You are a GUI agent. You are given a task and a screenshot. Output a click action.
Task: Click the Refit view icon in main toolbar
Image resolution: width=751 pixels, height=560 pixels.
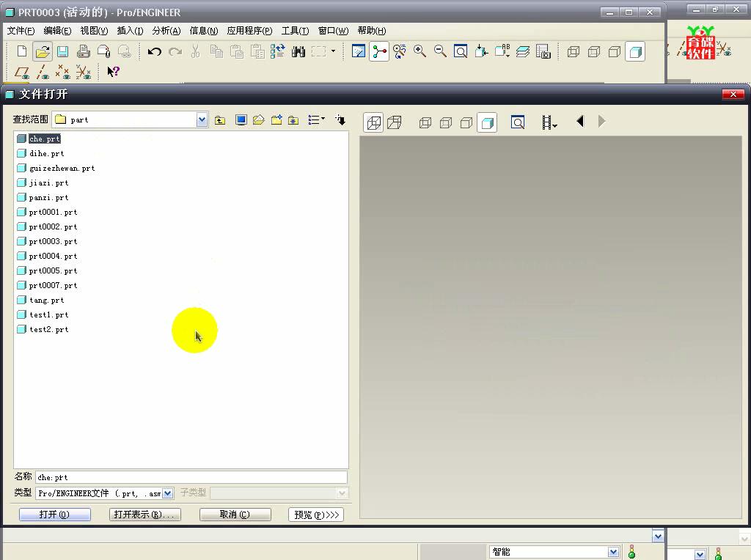tap(461, 51)
